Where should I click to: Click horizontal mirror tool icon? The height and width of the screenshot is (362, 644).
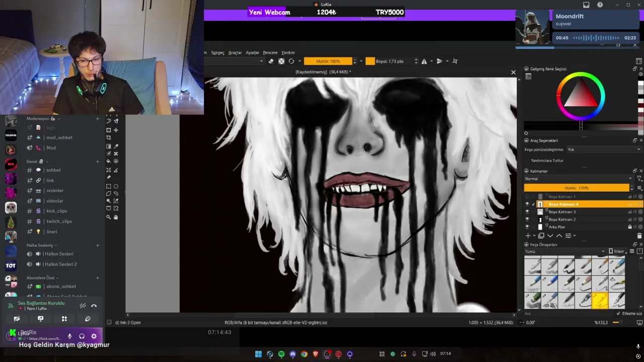(424, 61)
